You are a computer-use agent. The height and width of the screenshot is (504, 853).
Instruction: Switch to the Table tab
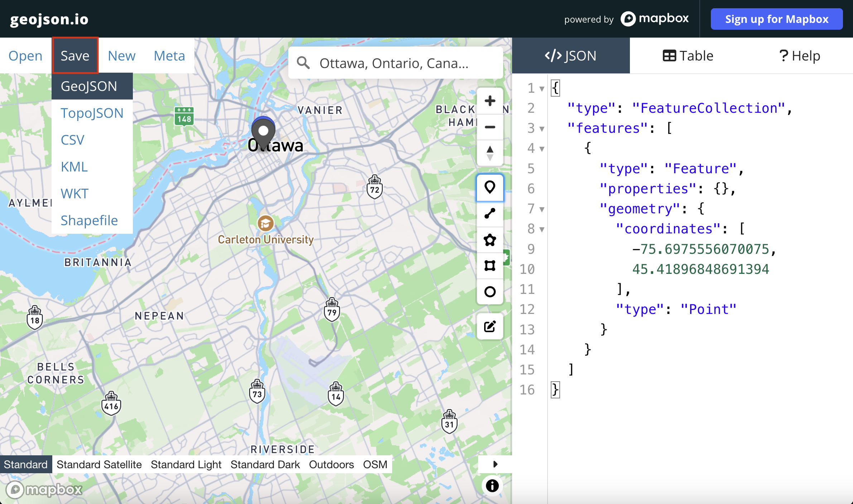coord(688,56)
